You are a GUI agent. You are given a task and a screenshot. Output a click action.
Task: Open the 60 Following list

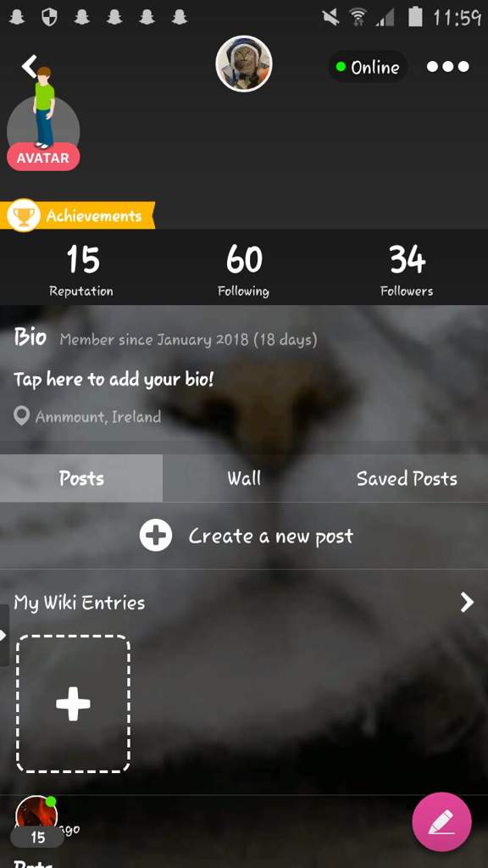243,270
